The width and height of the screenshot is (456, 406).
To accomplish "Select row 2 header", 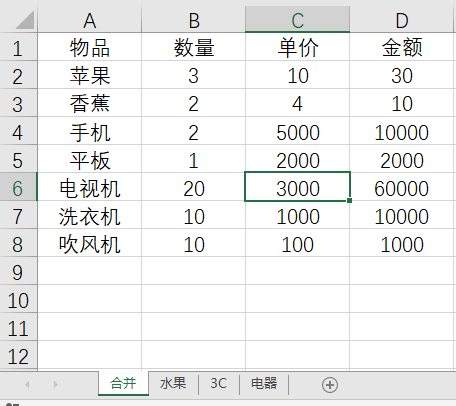I will (x=18, y=75).
